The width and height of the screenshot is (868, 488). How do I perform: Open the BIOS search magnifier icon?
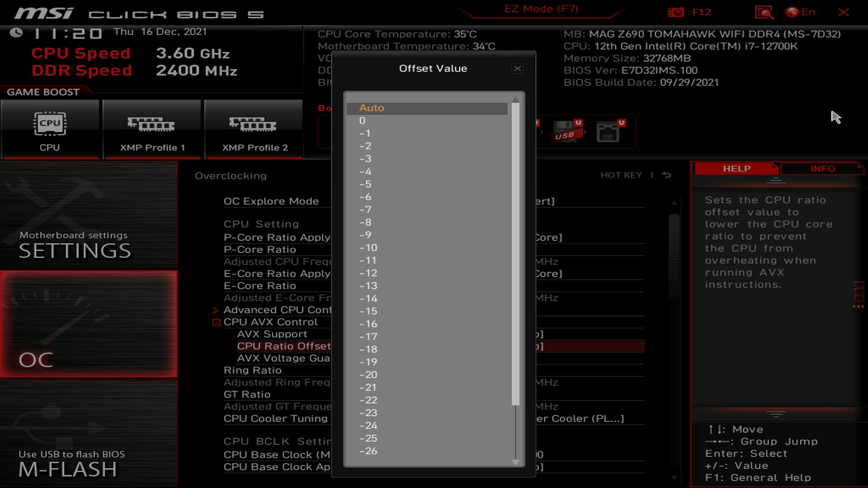pos(764,12)
